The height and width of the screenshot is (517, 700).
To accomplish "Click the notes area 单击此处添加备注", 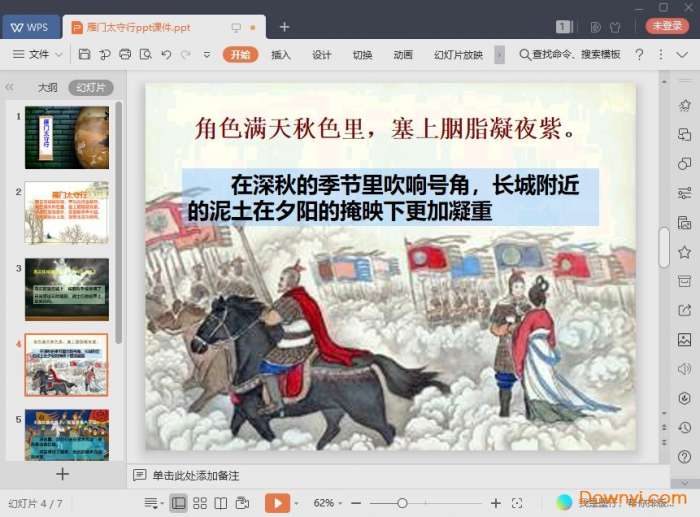I will pyautogui.click(x=196, y=475).
